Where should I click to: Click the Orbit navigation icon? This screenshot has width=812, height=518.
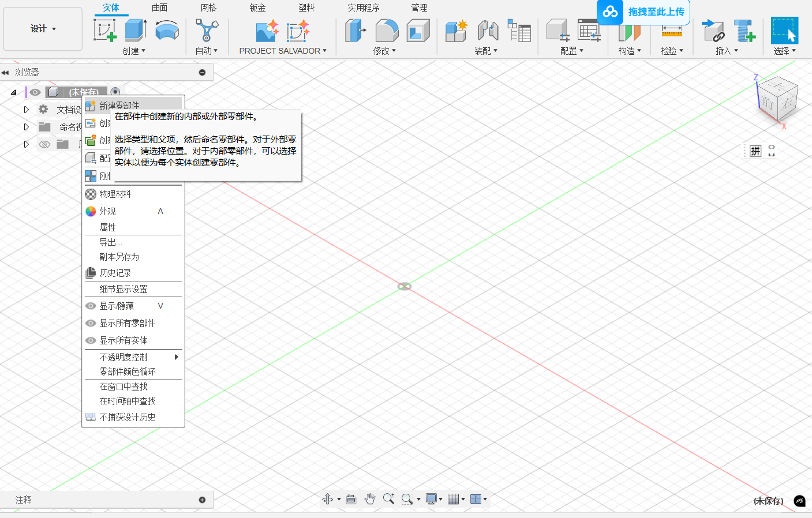328,499
